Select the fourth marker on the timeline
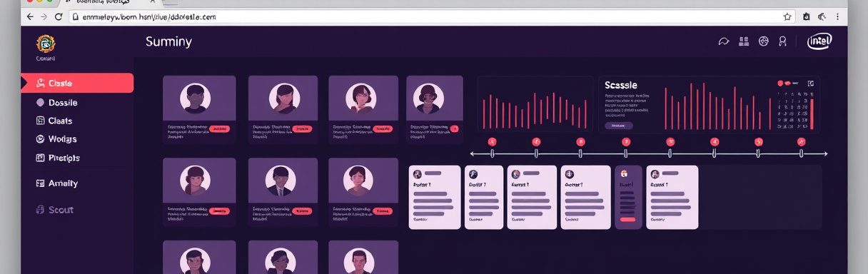Viewport: 868px width, 274px height. click(x=625, y=153)
